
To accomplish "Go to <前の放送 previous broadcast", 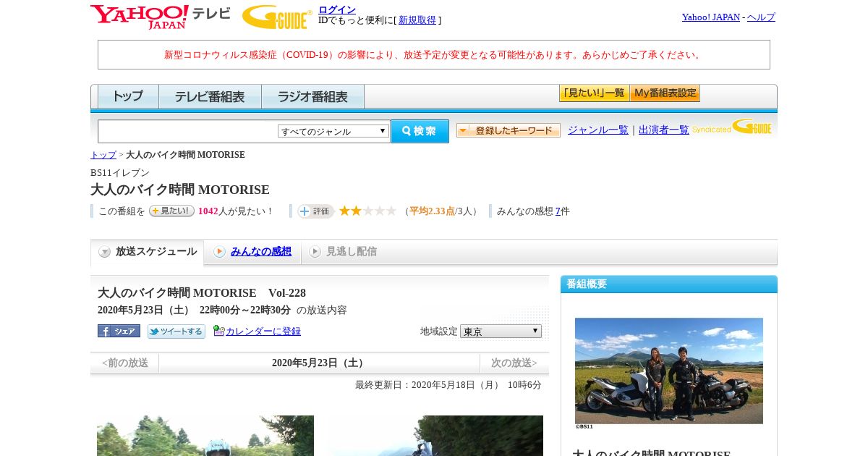I will coord(124,363).
